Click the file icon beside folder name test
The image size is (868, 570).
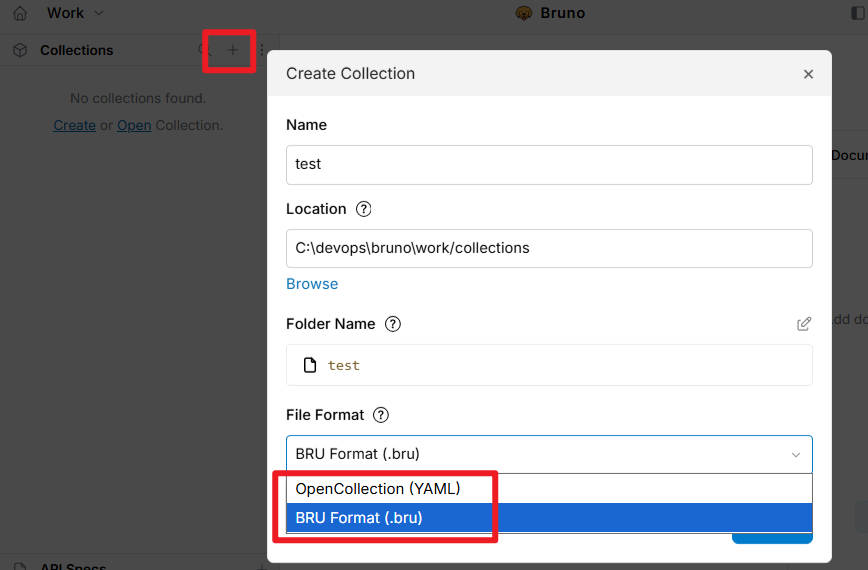[310, 365]
